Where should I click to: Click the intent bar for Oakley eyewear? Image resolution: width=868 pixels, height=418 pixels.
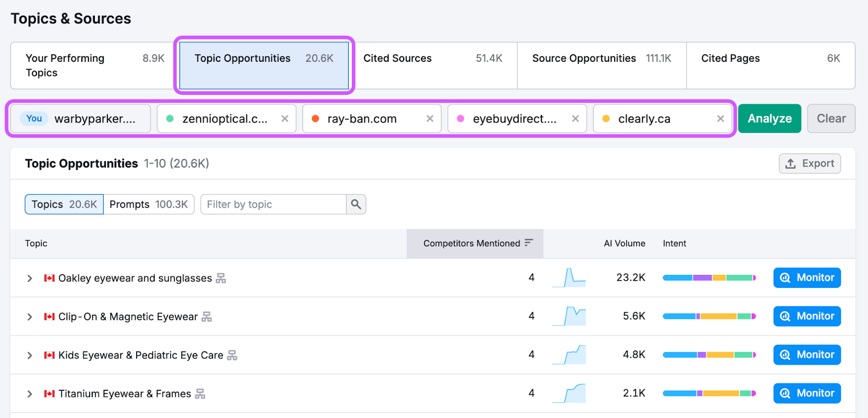point(709,278)
